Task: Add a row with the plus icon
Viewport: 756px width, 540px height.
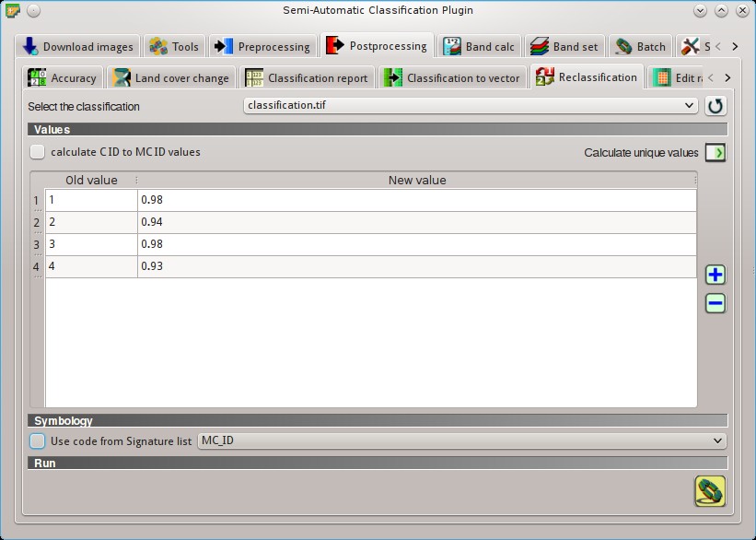Action: click(x=715, y=275)
